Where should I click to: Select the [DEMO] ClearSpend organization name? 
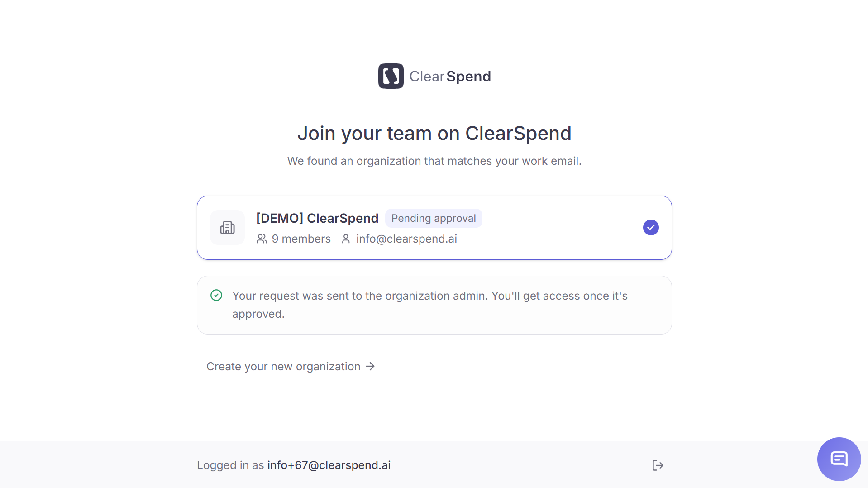[317, 218]
